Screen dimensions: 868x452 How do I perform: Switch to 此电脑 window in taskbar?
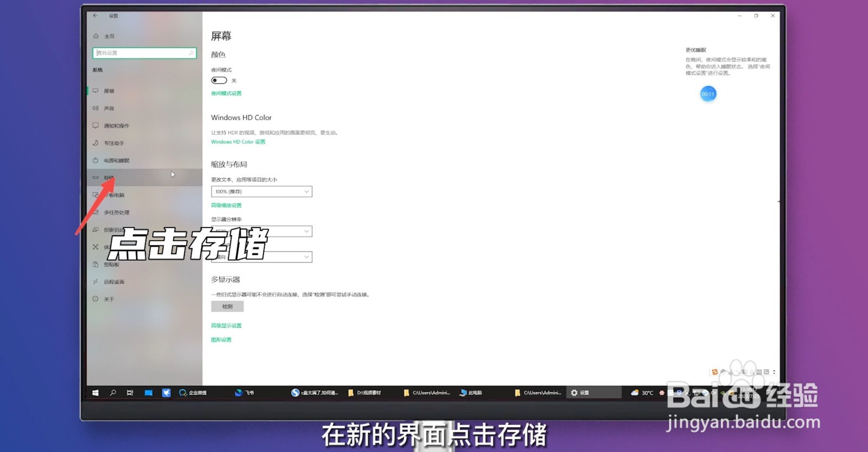point(471,393)
